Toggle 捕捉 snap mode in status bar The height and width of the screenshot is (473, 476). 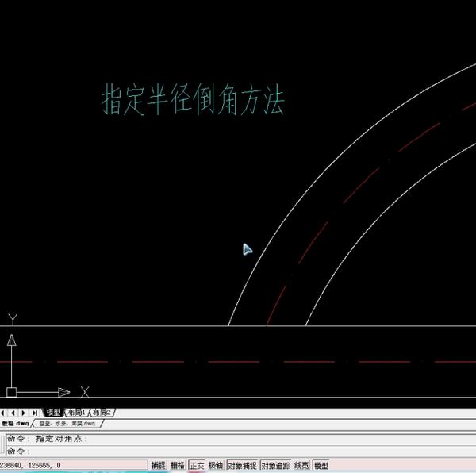point(158,465)
